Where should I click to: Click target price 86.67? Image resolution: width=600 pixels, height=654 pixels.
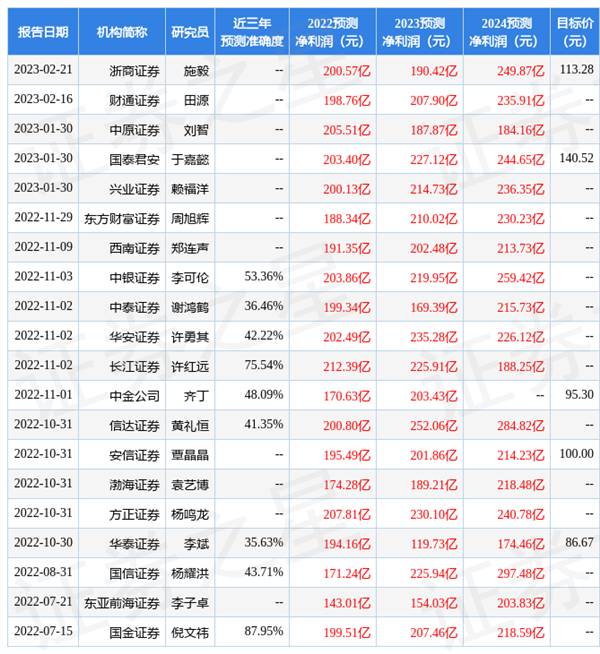[579, 543]
